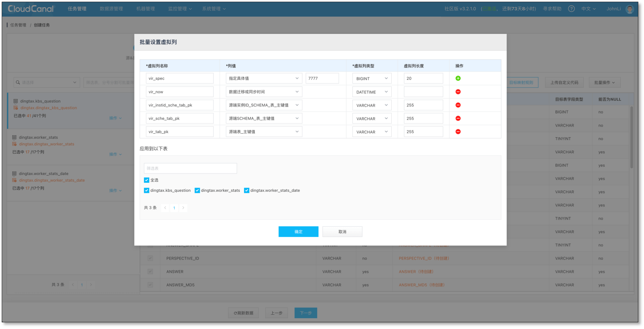Screen dimensions: 644x329
Task: Go to next page in table pagination
Action: pos(183,208)
